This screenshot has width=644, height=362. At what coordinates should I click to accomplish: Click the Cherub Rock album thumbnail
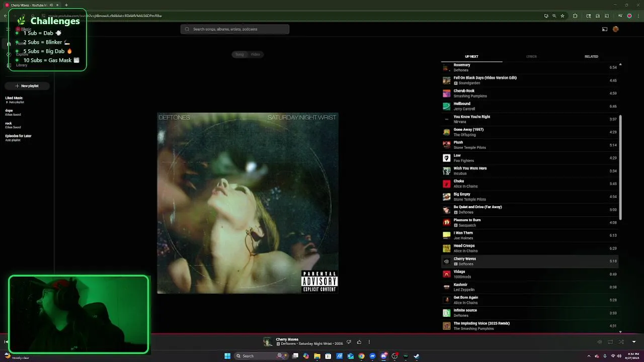tap(446, 94)
